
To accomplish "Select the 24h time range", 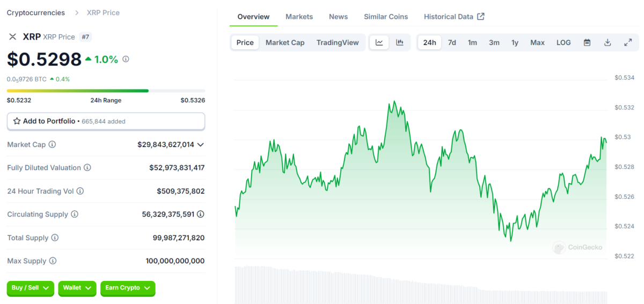I will (x=429, y=42).
